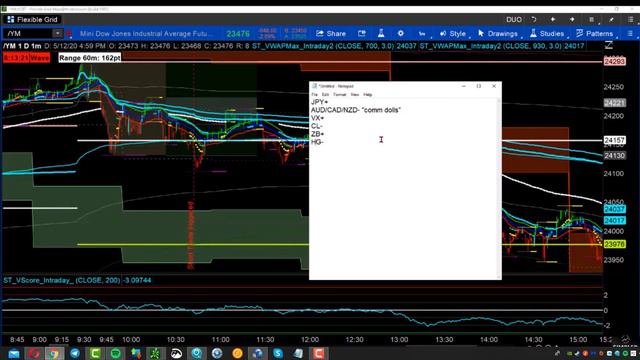Click the cyan 24017 price label
Viewport: 640px width, 360px height.
tap(614, 220)
